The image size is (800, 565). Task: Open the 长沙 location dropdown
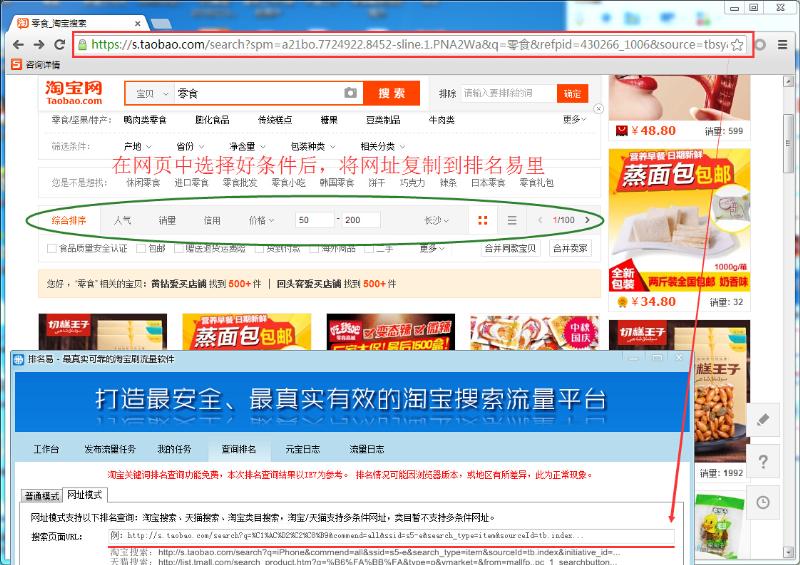tap(436, 220)
